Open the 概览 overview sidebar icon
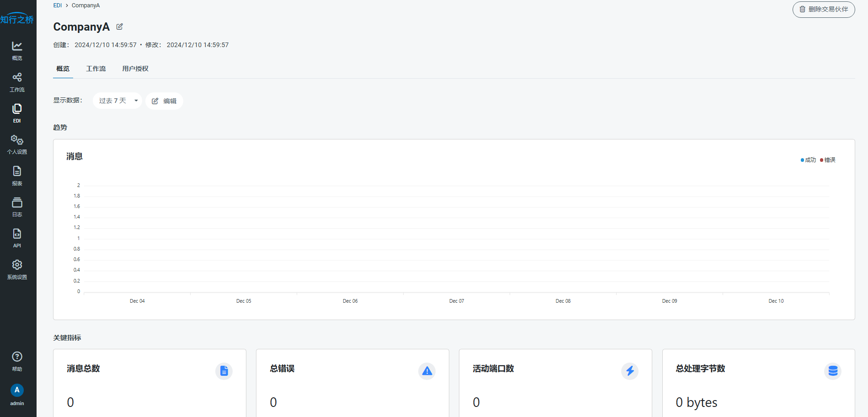This screenshot has width=868, height=417. click(x=17, y=51)
